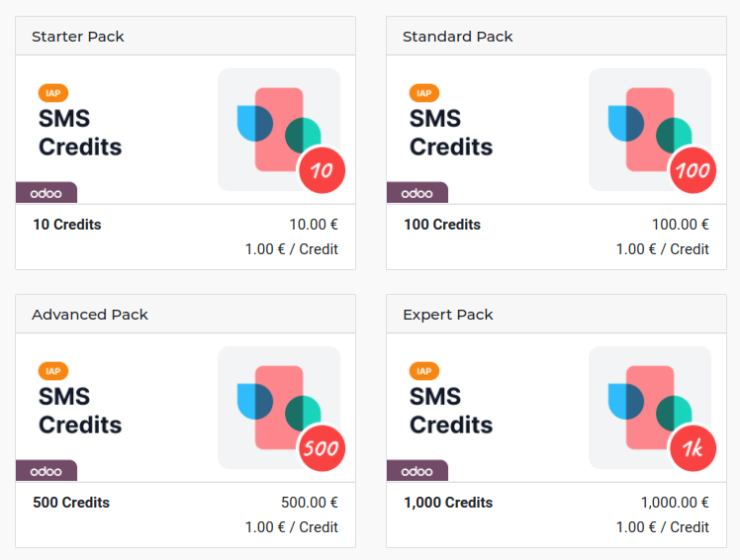The height and width of the screenshot is (560, 740).
Task: Click the red 100 badge icon
Action: tap(693, 171)
